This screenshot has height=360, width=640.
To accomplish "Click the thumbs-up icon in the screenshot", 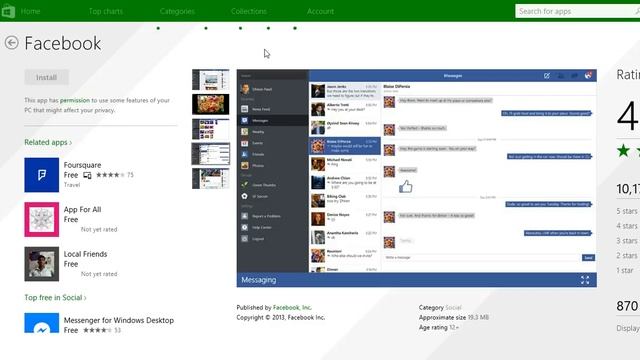I will (405, 187).
